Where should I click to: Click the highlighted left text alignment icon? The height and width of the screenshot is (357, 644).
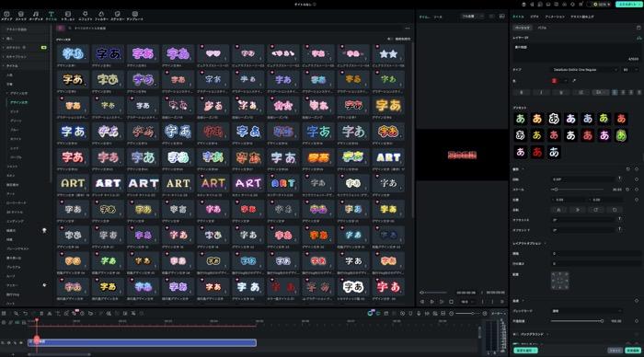615,92
